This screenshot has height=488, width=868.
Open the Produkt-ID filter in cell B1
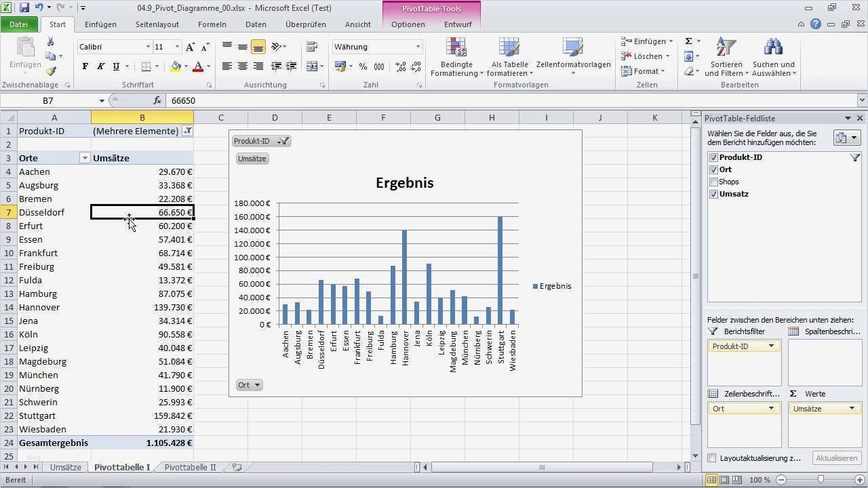pyautogui.click(x=188, y=131)
